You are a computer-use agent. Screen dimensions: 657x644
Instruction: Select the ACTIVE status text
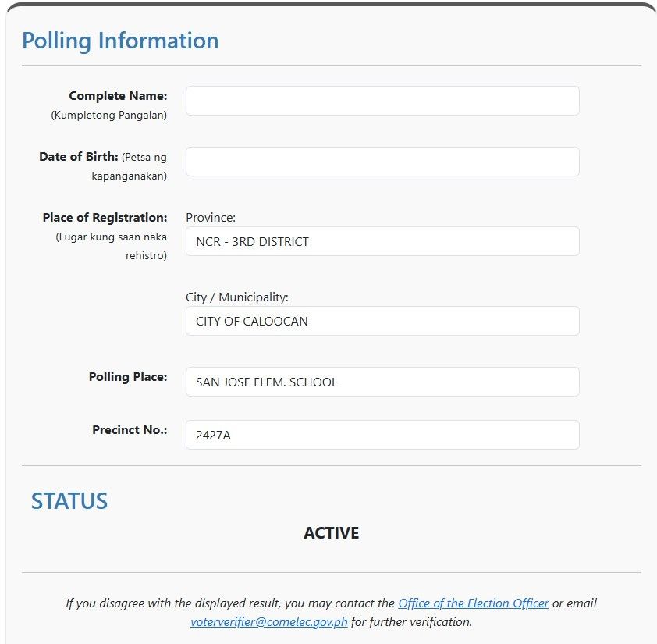[x=332, y=533]
